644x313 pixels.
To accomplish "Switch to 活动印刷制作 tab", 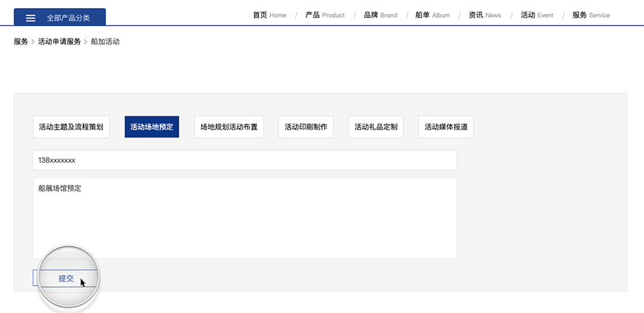I will tap(306, 127).
